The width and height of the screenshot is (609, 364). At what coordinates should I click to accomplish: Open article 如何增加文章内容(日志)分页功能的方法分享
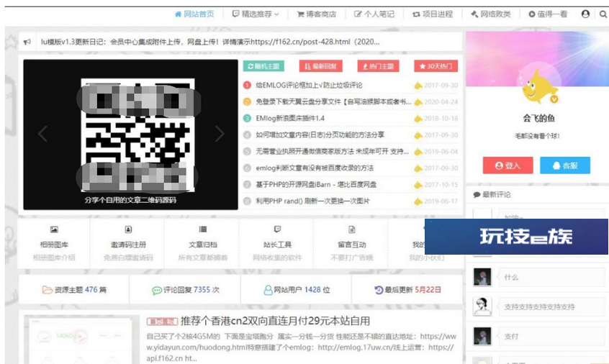[x=320, y=135]
